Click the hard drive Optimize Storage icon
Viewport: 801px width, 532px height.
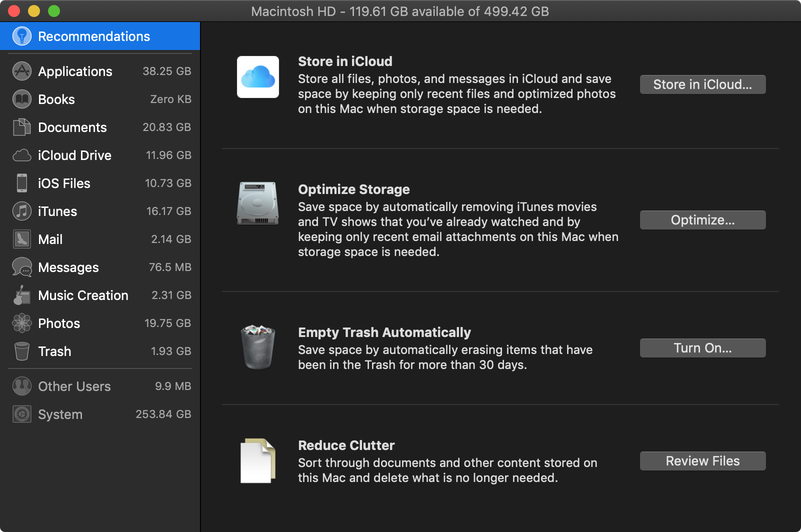pos(258,203)
